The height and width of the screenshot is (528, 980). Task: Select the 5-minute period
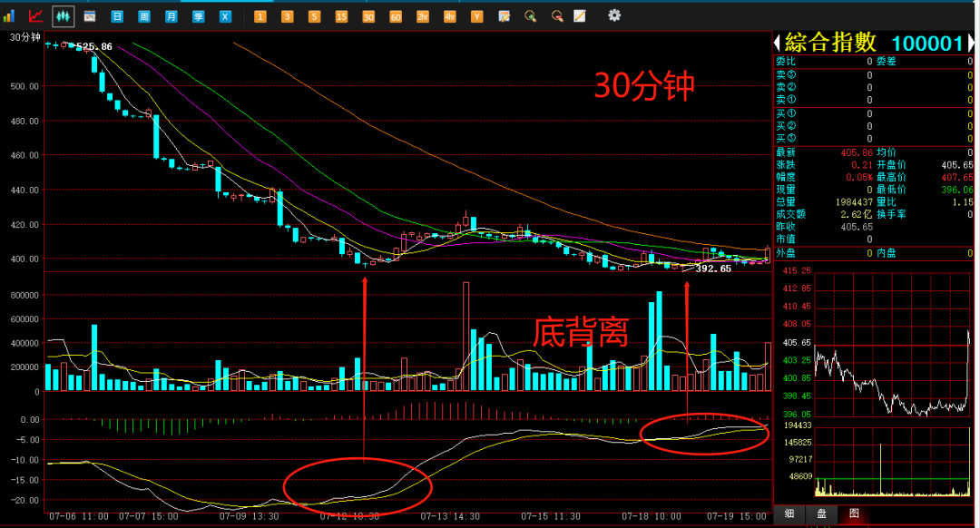point(314,17)
